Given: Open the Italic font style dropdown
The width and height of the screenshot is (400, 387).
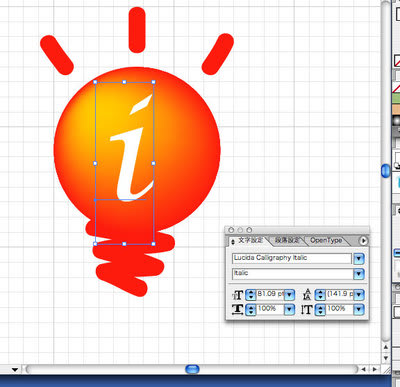Looking at the screenshot, I should 359,274.
